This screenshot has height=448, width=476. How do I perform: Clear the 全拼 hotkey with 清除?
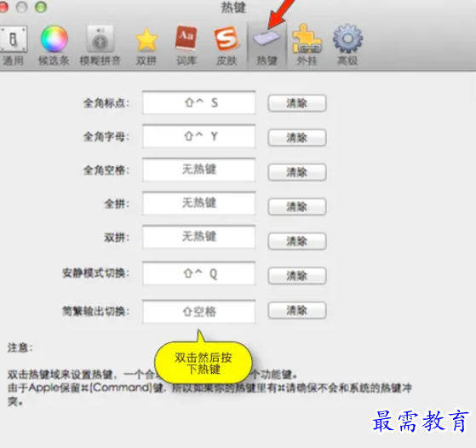[x=297, y=207]
